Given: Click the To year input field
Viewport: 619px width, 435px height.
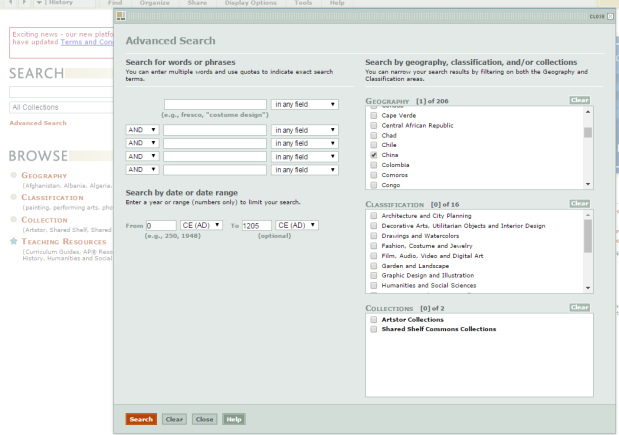Looking at the screenshot, I should pos(256,225).
